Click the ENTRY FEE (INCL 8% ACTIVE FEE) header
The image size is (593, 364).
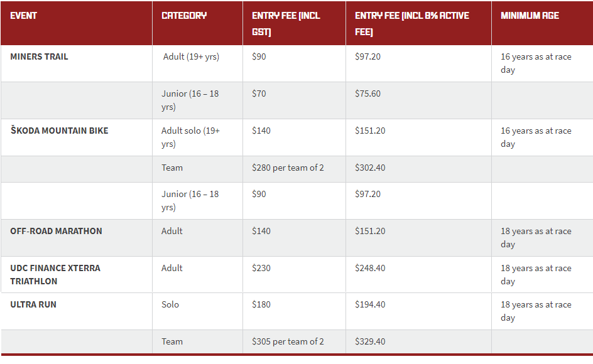pos(412,23)
